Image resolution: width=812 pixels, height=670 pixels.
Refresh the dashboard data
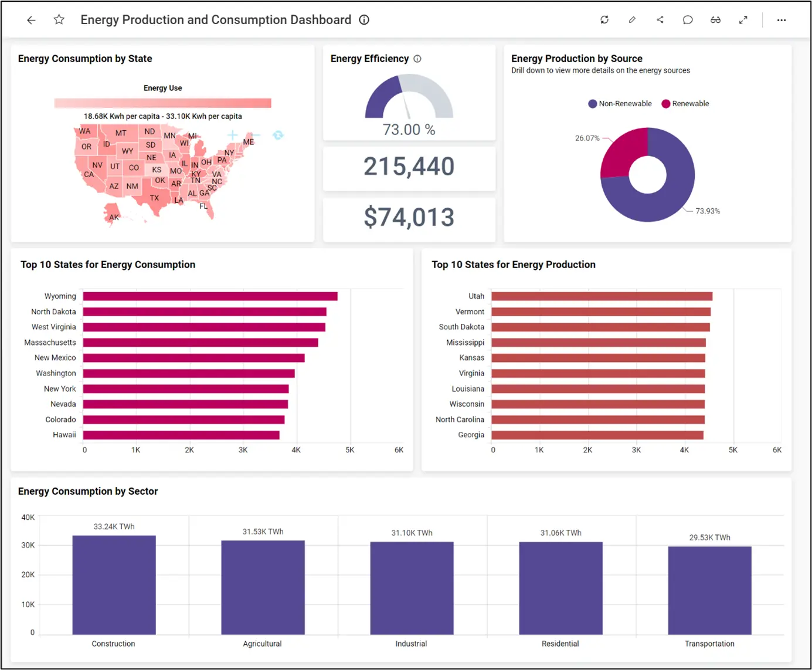[604, 20]
